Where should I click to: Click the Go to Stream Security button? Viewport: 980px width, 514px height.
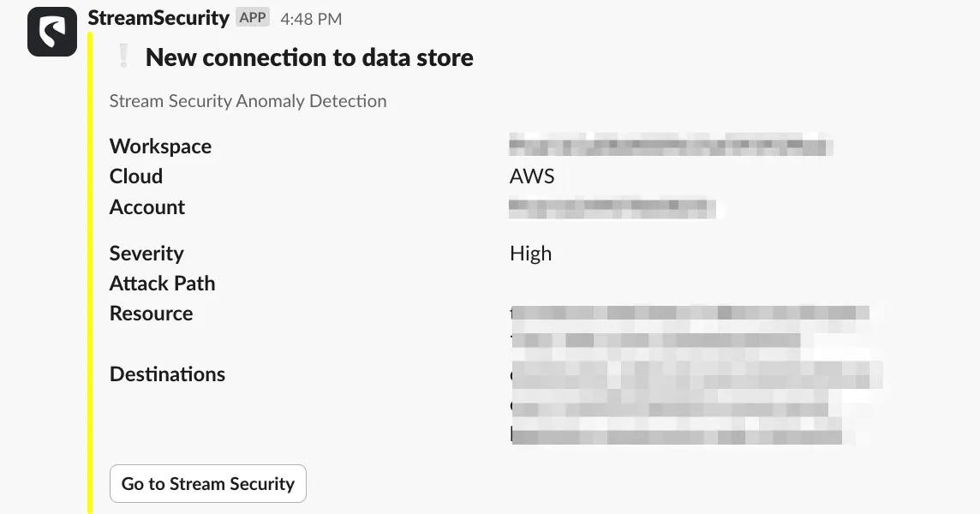[207, 483]
